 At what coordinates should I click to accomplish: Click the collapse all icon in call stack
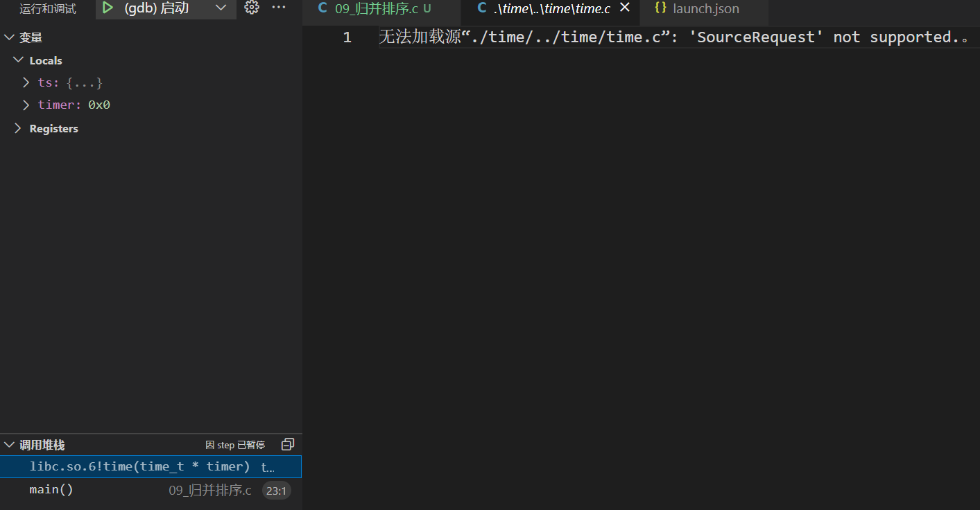288,444
